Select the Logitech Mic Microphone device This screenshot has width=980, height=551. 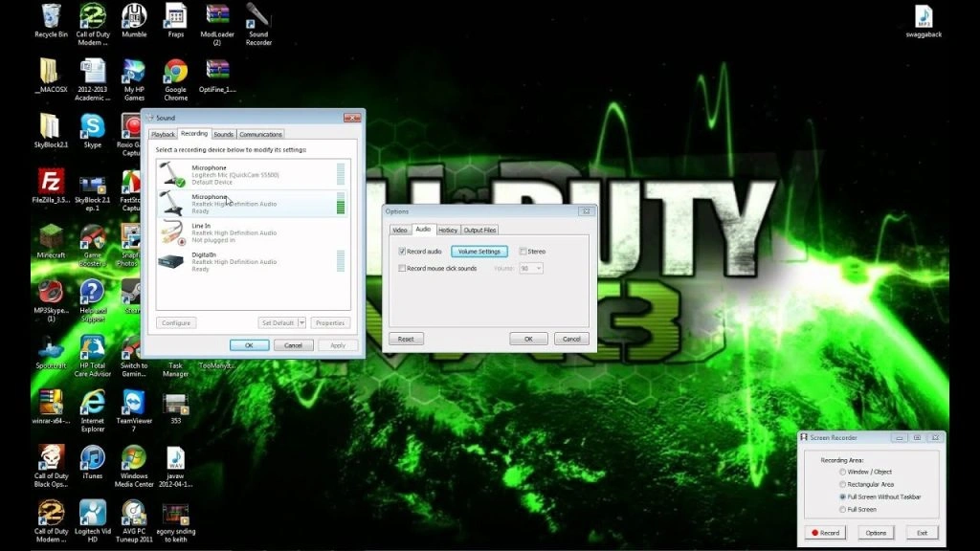(253, 174)
